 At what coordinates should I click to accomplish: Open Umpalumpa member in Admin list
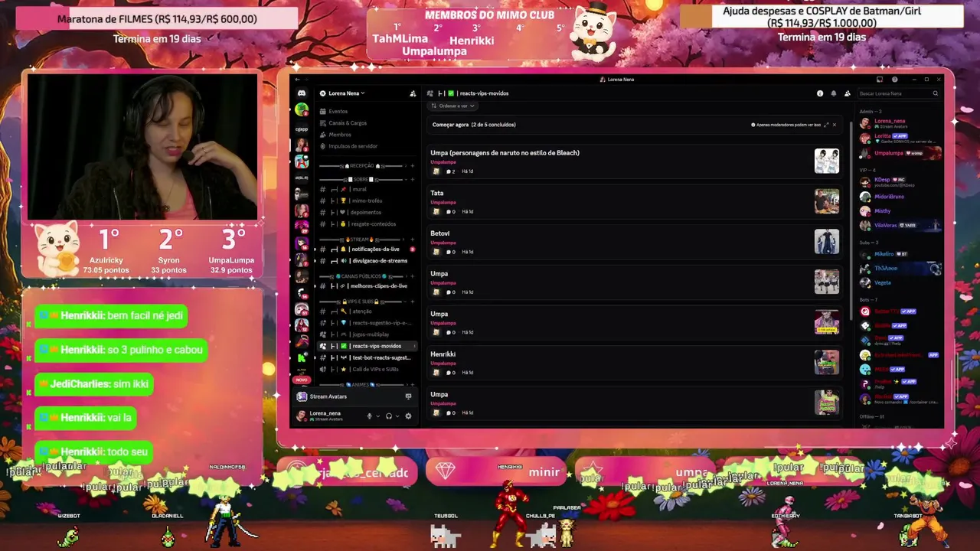pos(900,153)
